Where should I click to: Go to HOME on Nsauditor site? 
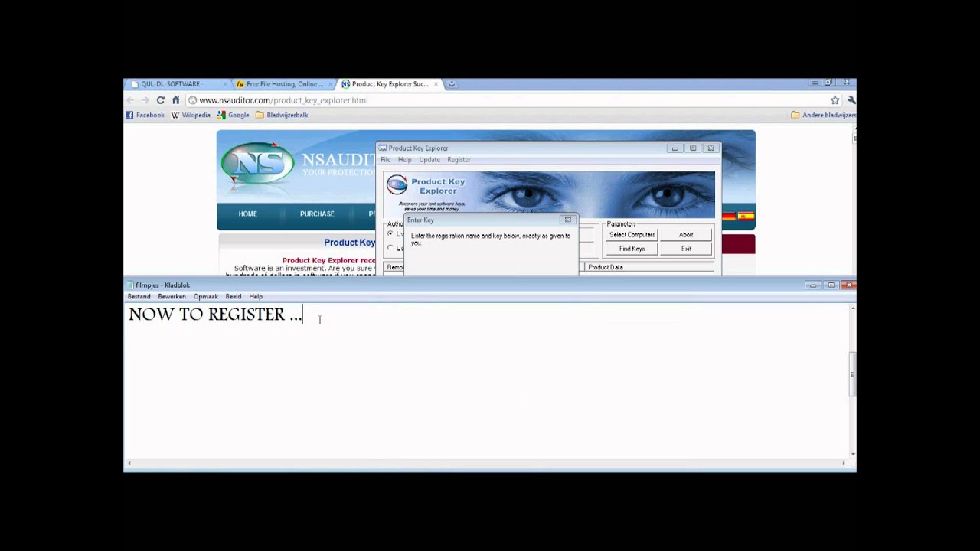[x=247, y=214]
